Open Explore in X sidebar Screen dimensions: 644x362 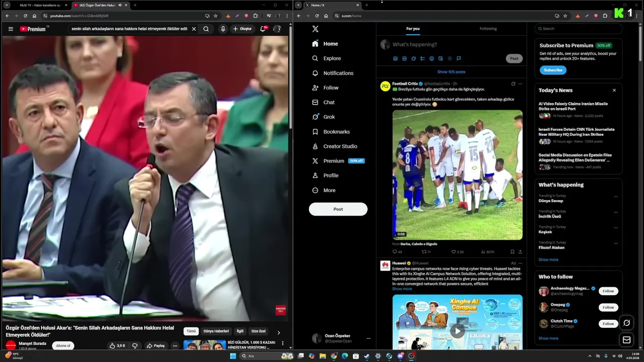tap(327, 58)
